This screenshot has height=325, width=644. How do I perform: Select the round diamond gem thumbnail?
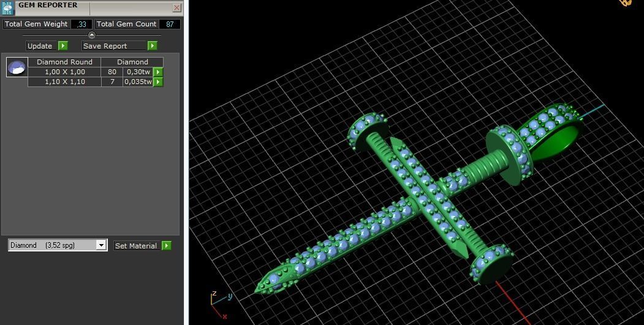pyautogui.click(x=17, y=67)
